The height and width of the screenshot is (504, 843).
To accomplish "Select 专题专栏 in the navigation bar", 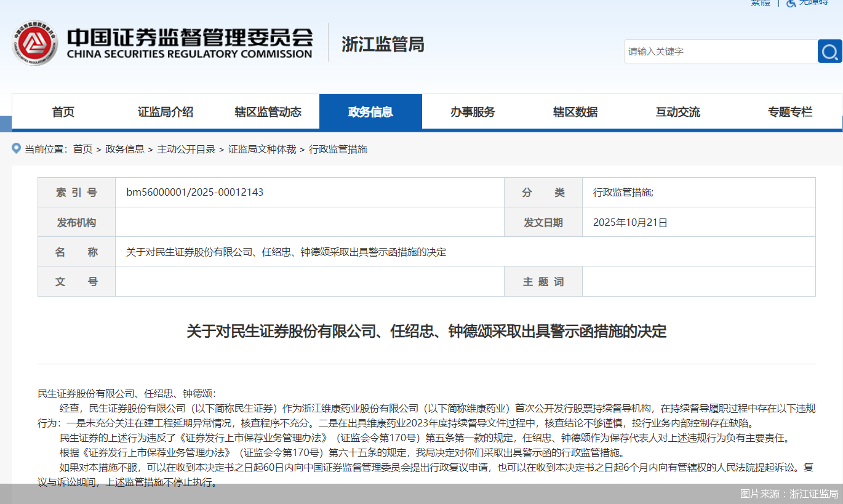I will (790, 112).
